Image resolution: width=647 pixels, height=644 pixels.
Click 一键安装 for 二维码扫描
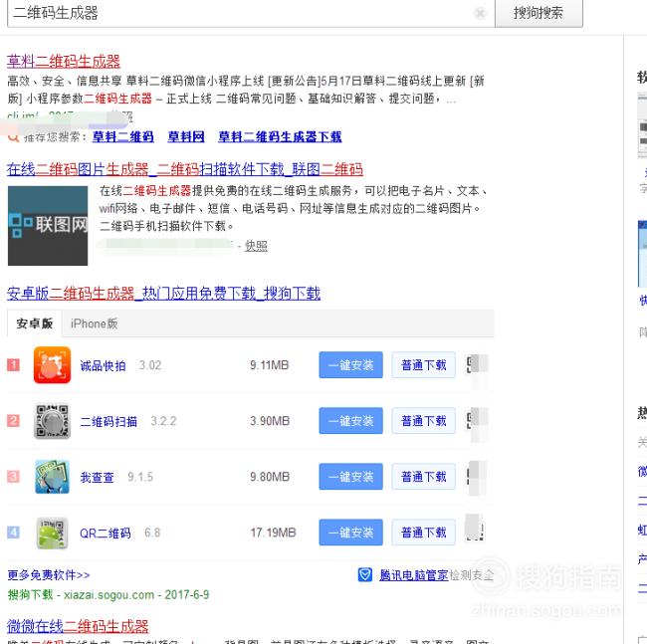pyautogui.click(x=350, y=421)
